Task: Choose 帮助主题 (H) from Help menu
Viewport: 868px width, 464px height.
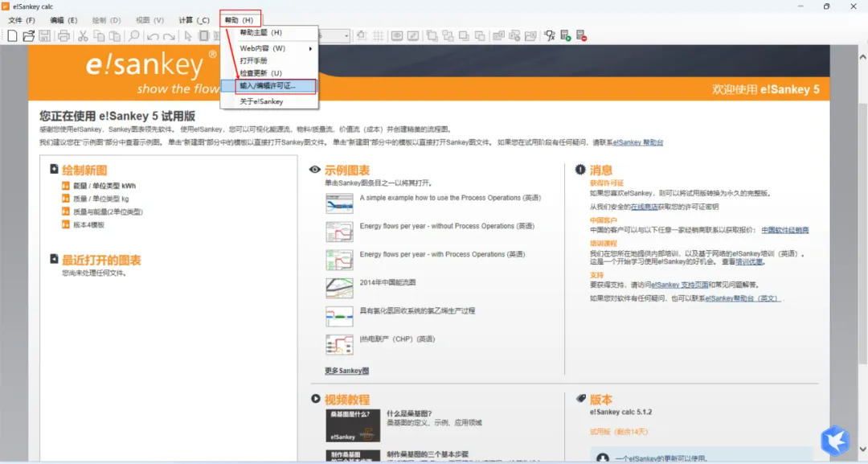Action: pyautogui.click(x=260, y=33)
